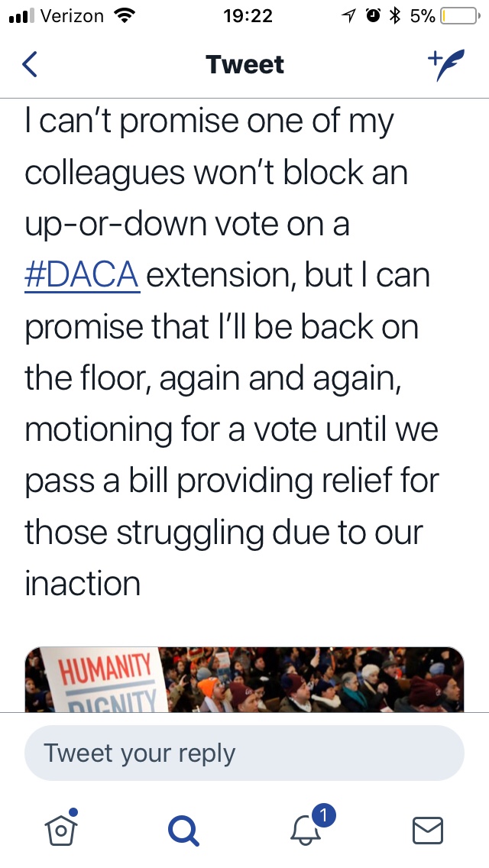Open the rally photo with Humanity sign
Viewport: 489px width, 868px height.
pyautogui.click(x=244, y=680)
